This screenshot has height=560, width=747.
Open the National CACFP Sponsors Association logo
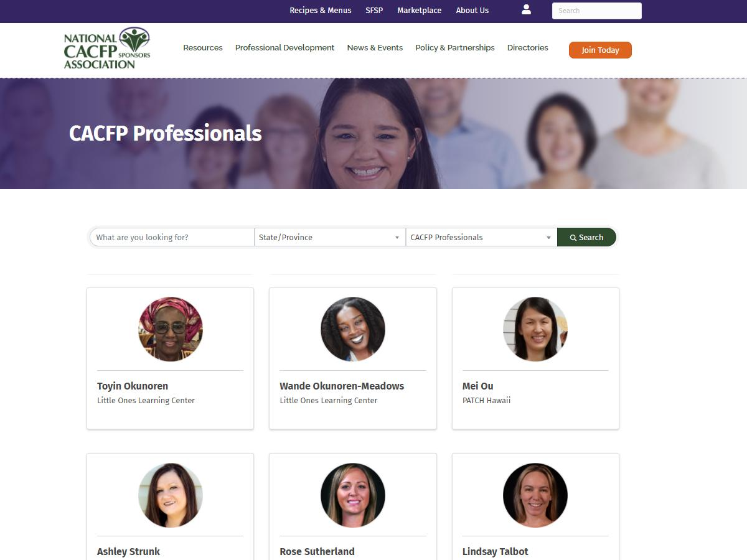(107, 48)
